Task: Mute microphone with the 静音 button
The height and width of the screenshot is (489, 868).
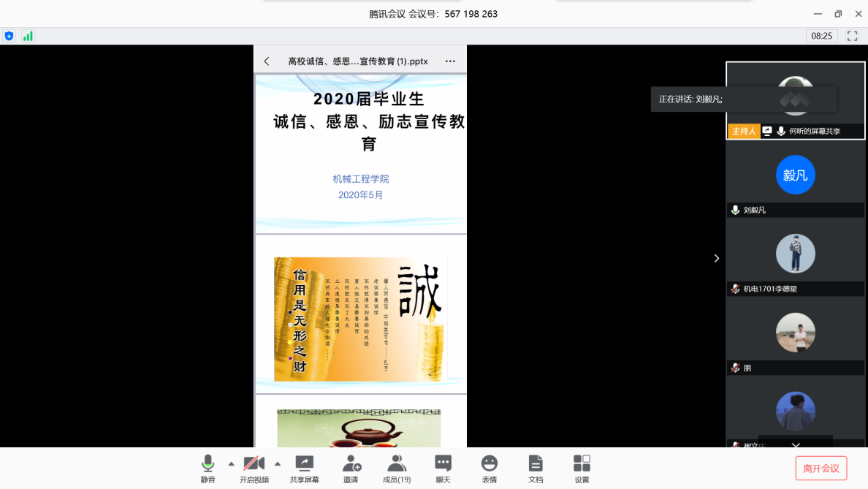Action: [208, 468]
